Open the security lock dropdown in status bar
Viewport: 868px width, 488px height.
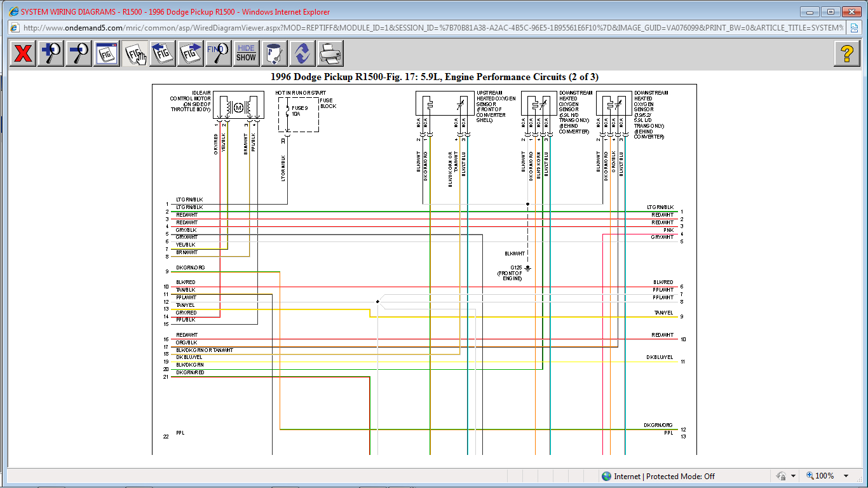pos(794,476)
